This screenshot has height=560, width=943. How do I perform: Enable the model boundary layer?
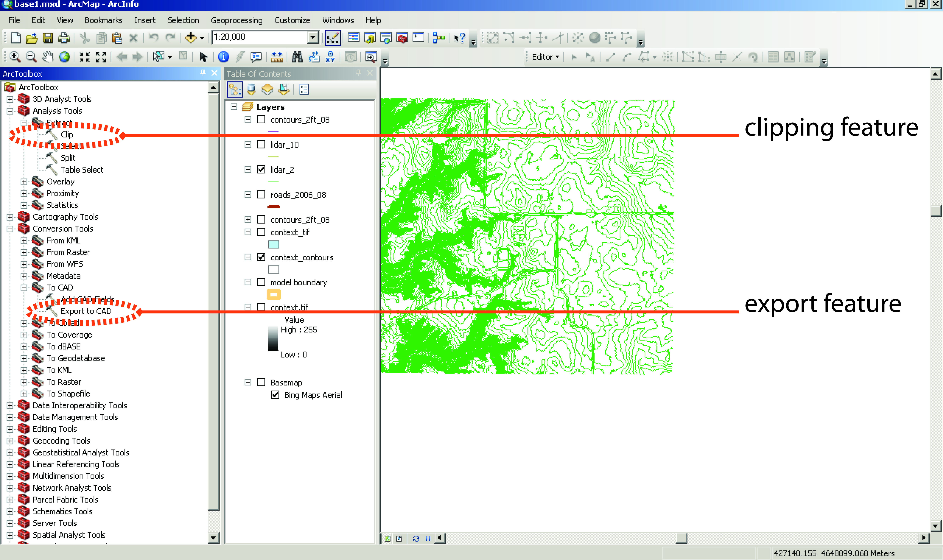pyautogui.click(x=261, y=282)
